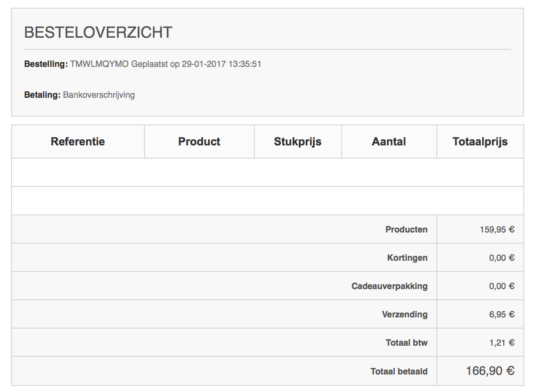Click the Cadeauverpakking row label
The width and height of the screenshot is (535, 392).
(x=389, y=286)
